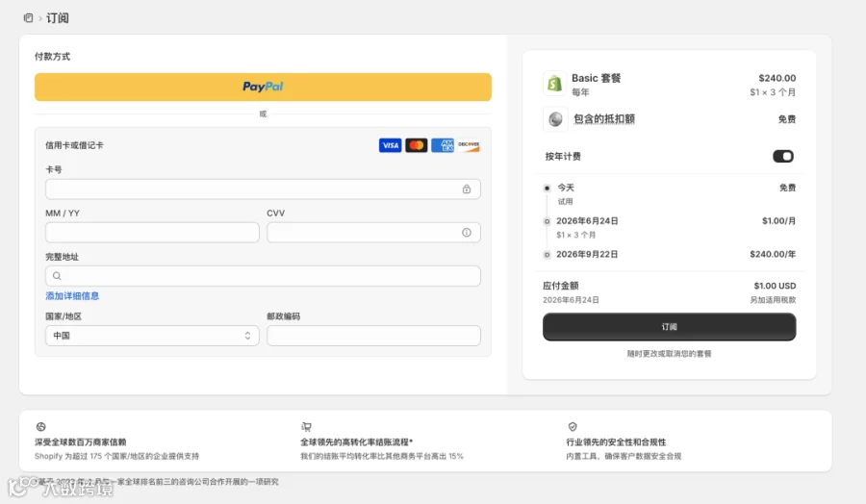
Task: Click the Shopify bag icon next to Basic 套餐
Action: click(554, 84)
